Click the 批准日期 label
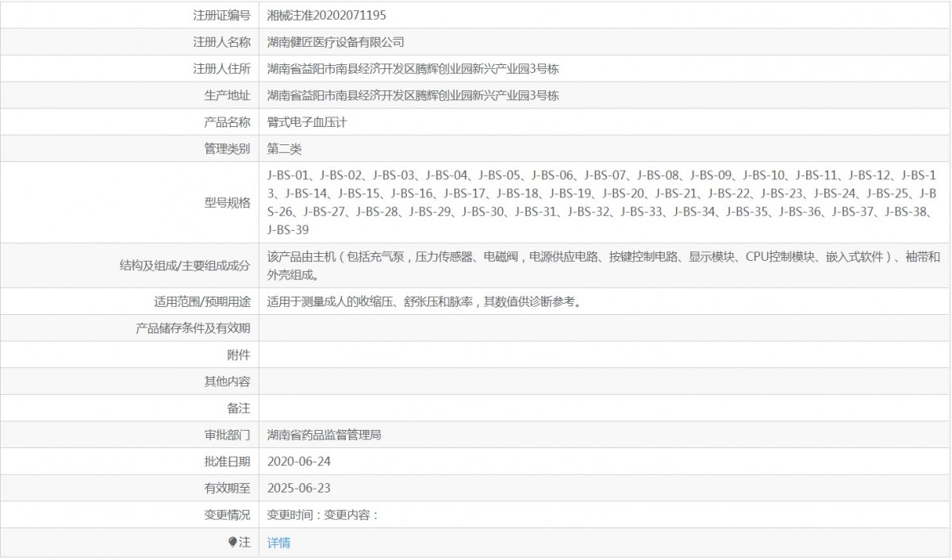The width and height of the screenshot is (952, 560). [227, 461]
